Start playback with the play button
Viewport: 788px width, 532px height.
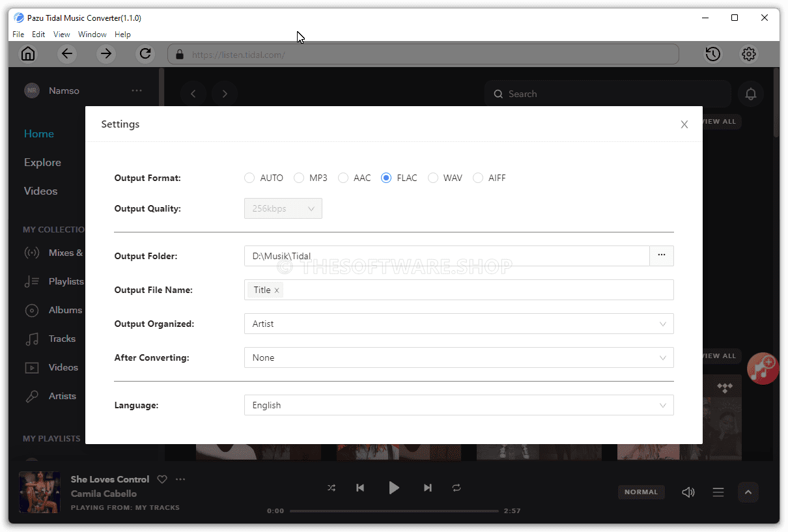click(394, 488)
